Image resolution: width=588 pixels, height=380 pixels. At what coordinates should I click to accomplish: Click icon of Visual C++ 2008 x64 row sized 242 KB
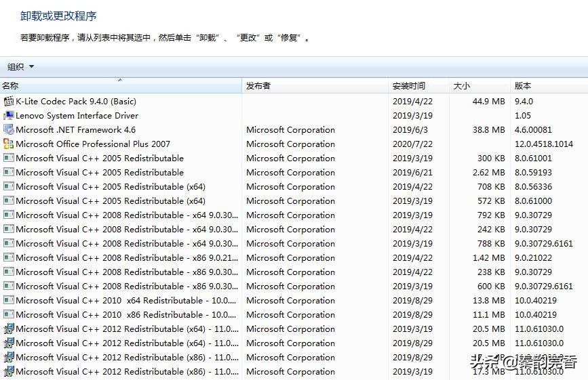9,229
